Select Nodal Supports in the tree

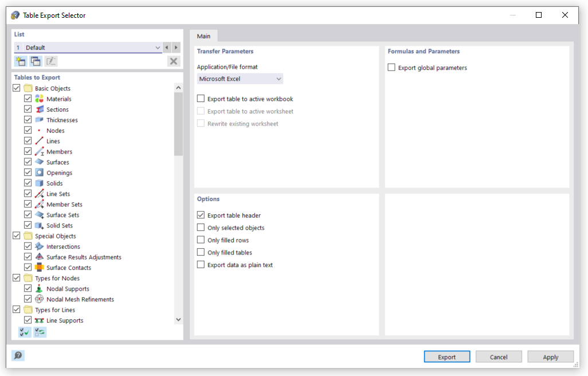(x=68, y=289)
